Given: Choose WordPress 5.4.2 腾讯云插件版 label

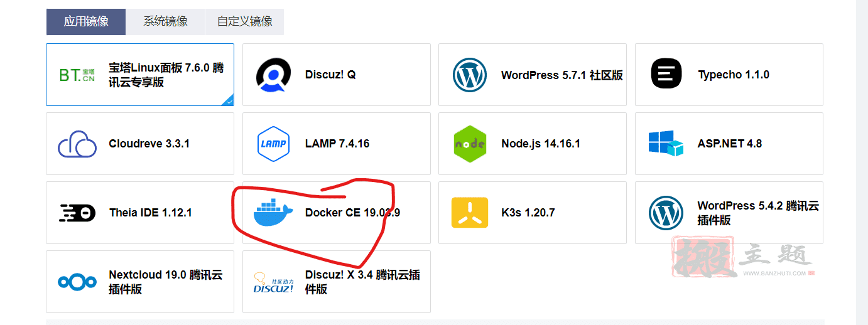Looking at the screenshot, I should click(758, 213).
